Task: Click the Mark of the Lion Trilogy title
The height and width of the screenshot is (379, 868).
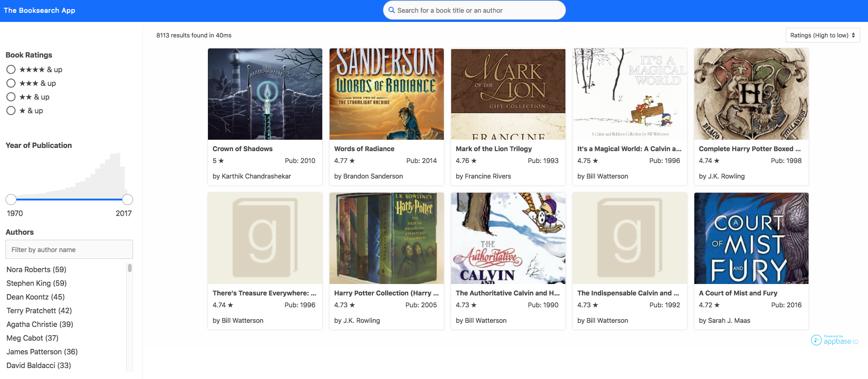Action: 494,149
